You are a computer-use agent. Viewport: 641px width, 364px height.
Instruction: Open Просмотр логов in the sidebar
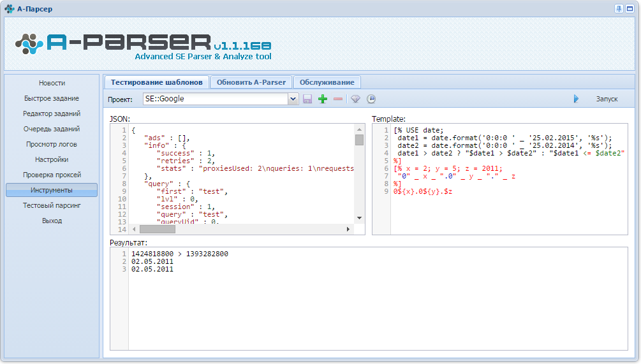[52, 144]
